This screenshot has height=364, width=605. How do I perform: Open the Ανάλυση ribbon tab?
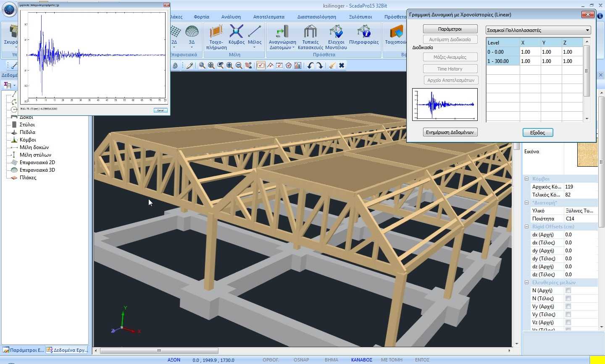pos(231,17)
